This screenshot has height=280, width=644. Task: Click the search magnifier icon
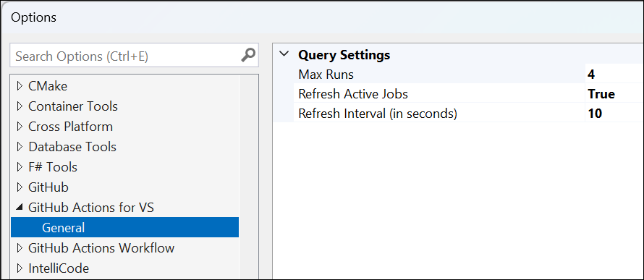pyautogui.click(x=248, y=55)
